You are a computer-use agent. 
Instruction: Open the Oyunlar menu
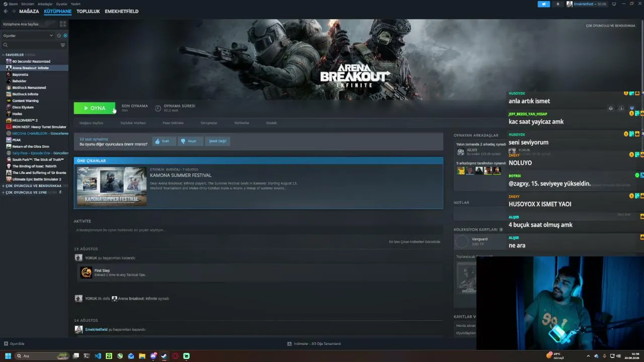(61, 4)
